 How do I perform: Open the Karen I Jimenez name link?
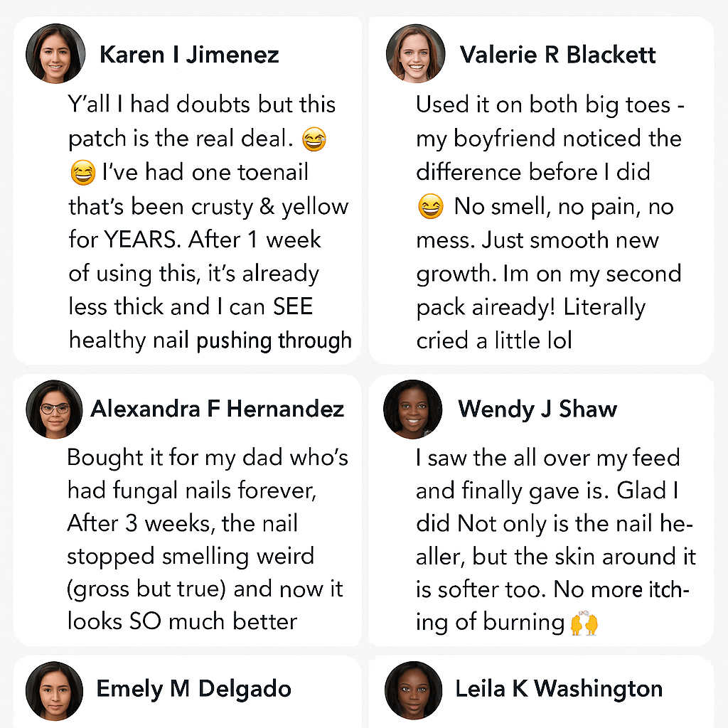pyautogui.click(x=189, y=55)
